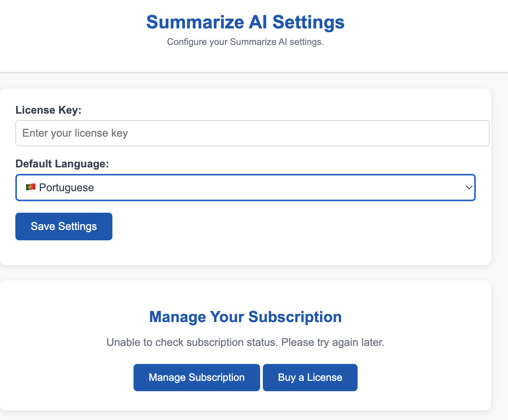Click the word "Subscription" in the blue heading
The height and width of the screenshot is (420, 508).
coord(295,317)
